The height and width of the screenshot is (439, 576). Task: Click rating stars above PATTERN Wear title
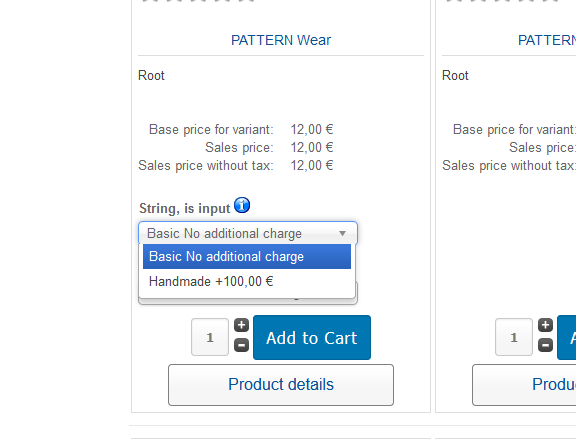[198, 1]
